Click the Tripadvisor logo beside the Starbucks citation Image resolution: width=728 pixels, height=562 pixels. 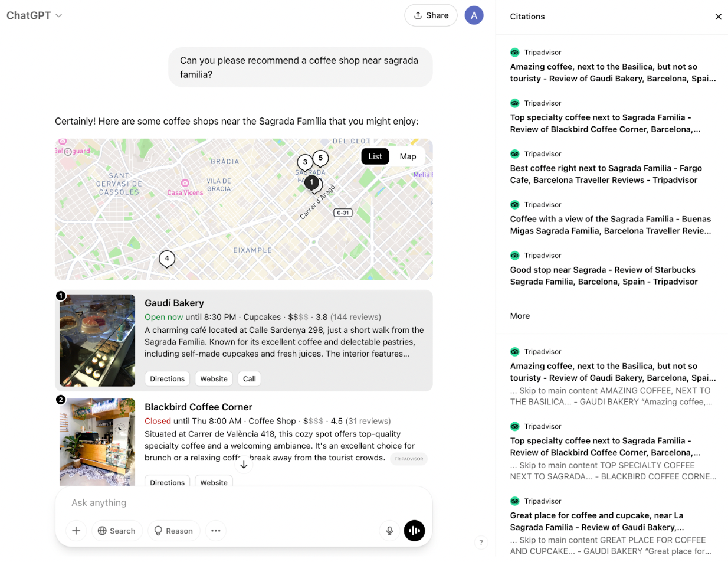(515, 255)
